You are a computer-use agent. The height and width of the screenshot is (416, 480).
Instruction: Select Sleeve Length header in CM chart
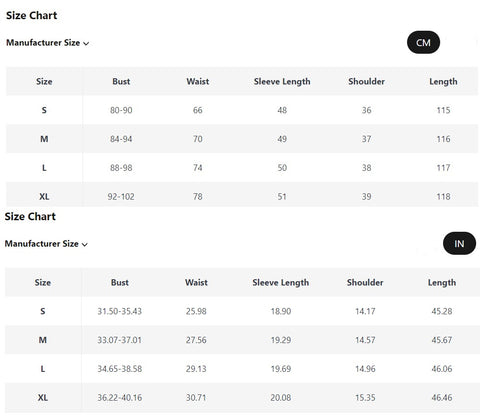point(282,81)
